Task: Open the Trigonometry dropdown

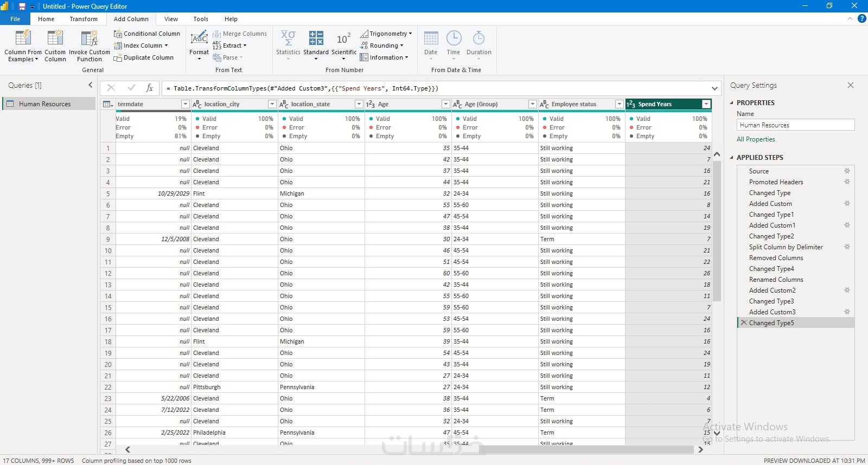Action: [x=386, y=34]
